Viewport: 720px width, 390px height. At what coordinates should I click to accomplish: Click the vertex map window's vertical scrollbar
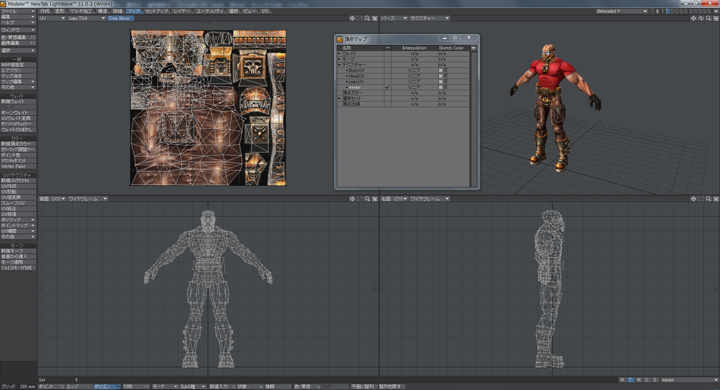point(474,119)
